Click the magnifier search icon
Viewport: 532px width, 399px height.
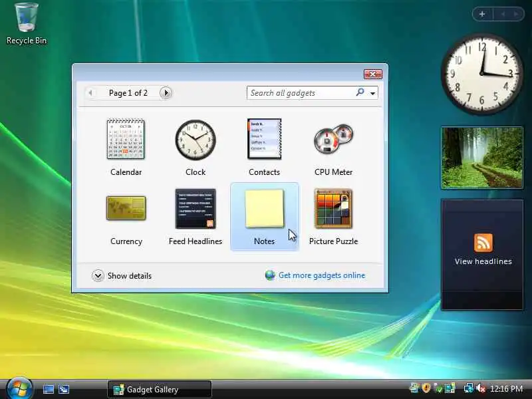coord(360,92)
